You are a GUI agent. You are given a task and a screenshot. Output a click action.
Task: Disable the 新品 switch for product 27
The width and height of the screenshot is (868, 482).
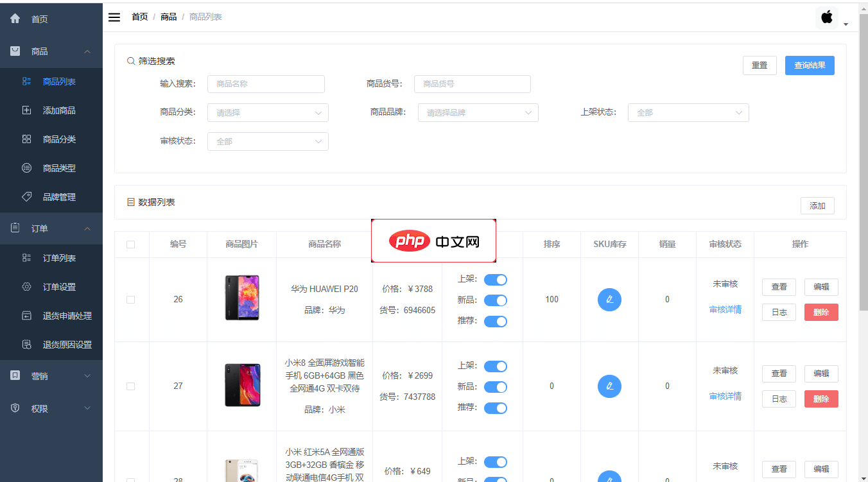click(x=495, y=386)
